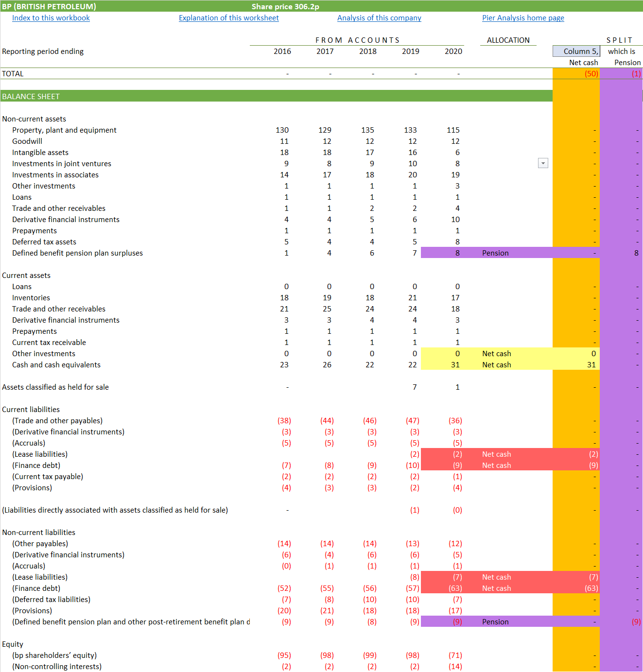The image size is (643, 672).
Task: Visit the Pier Analysis home page link
Action: 523,18
